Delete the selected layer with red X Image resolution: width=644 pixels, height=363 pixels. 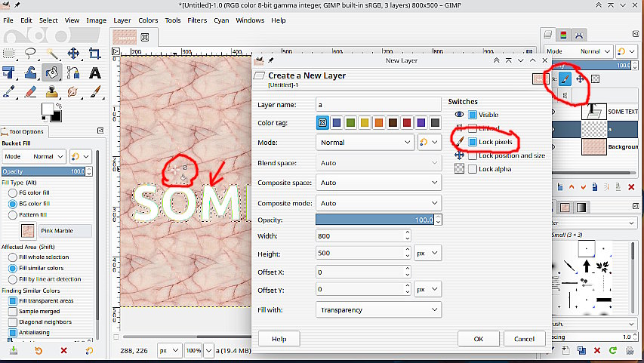tap(631, 187)
